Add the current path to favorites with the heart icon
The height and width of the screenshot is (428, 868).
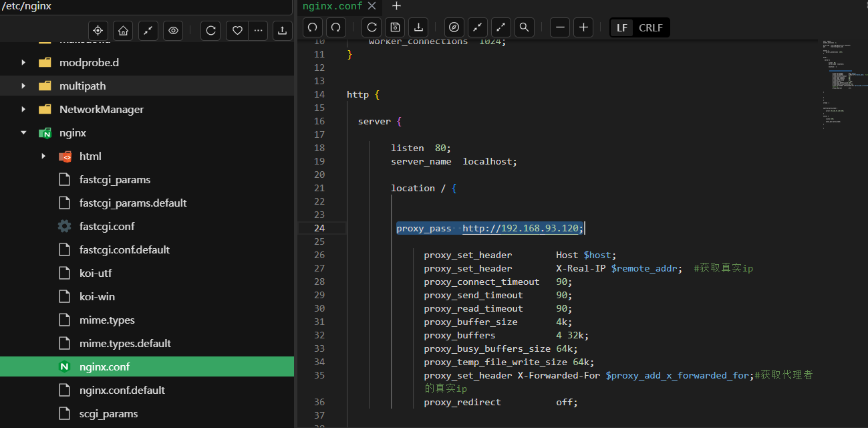pos(237,31)
